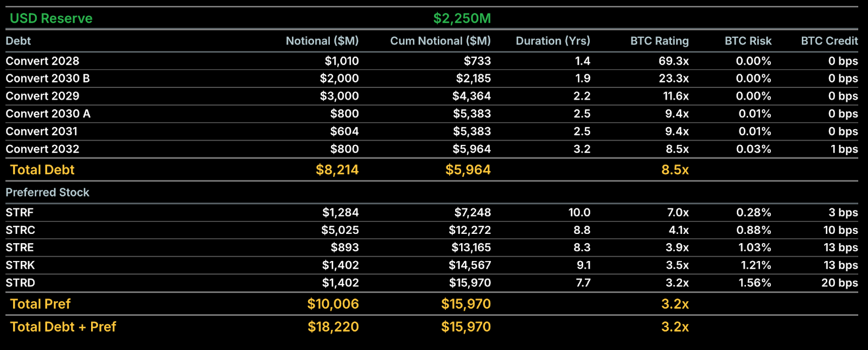Viewport: 868px width, 350px height.
Task: Click the Convert 2029 notional $3,000 cell
Action: tap(339, 96)
